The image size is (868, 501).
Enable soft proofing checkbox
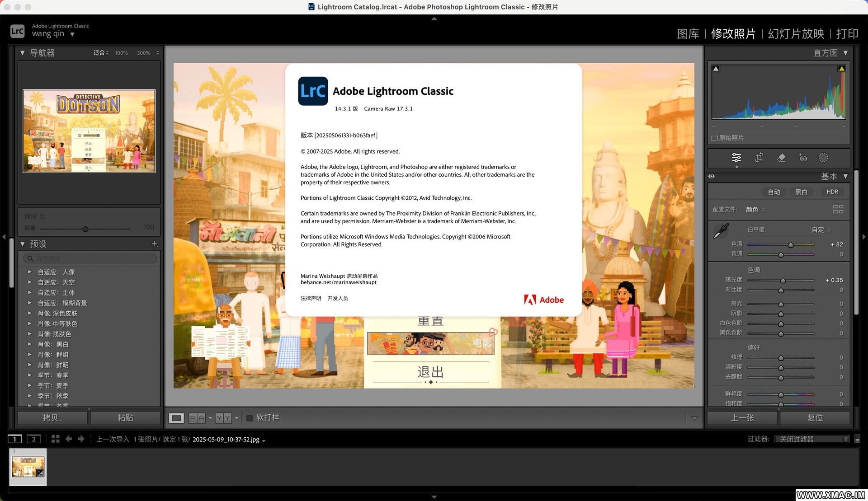coord(249,418)
